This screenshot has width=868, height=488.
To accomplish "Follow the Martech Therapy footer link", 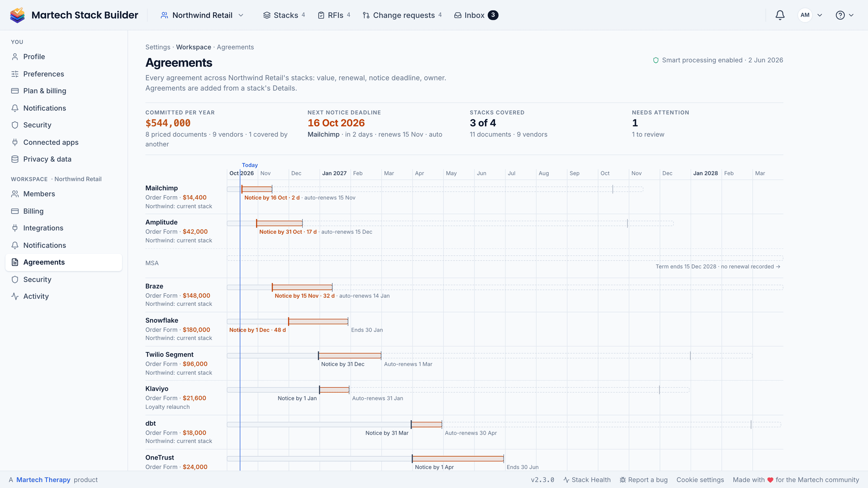I will coord(43,480).
